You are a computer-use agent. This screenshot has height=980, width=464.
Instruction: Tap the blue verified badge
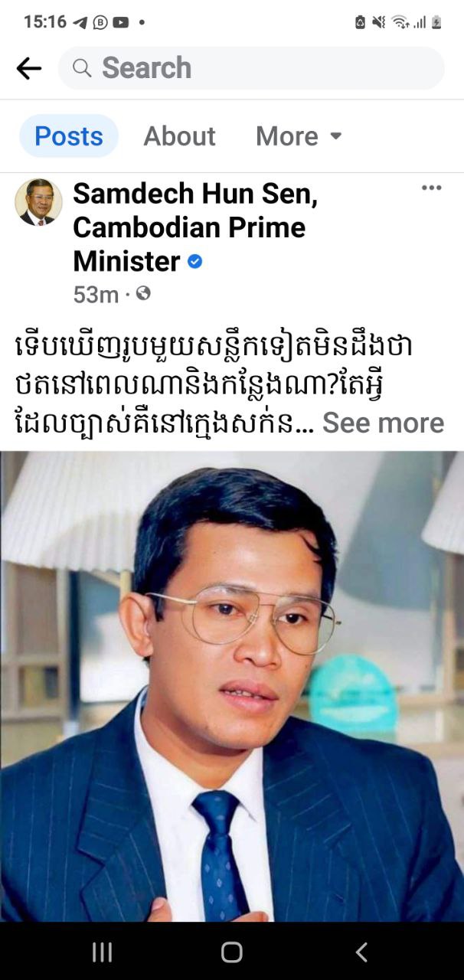195,262
